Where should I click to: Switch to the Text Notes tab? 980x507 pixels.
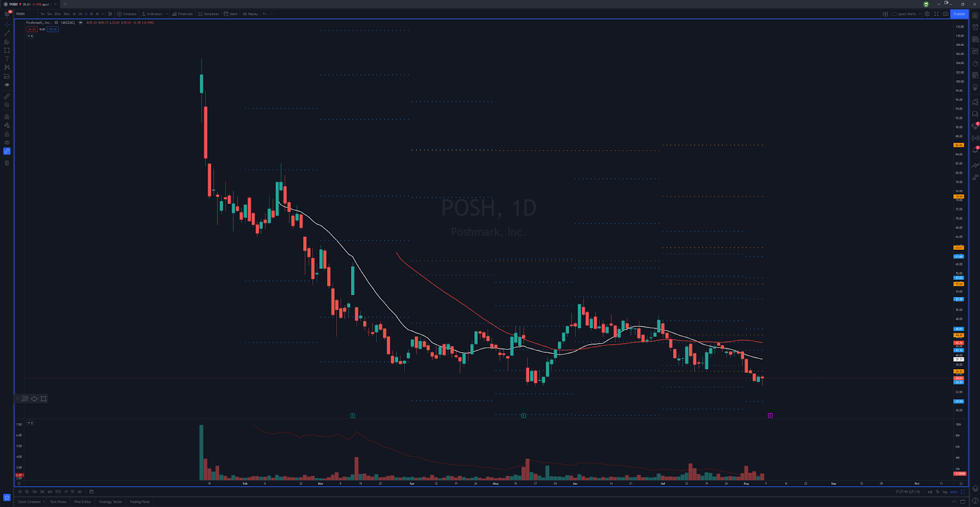58,501
